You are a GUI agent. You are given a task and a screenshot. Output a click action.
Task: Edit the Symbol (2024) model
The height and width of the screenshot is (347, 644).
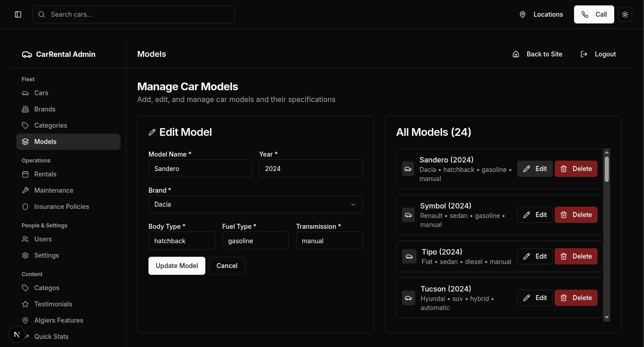535,215
